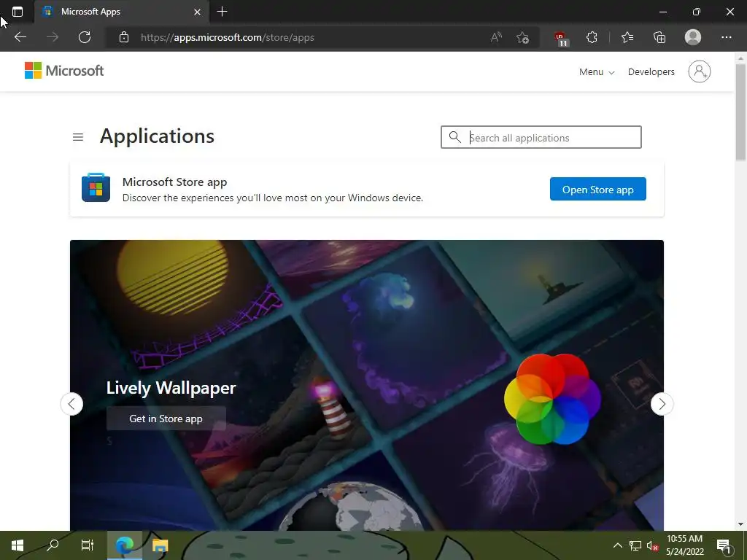Open the notification center icon

(x=724, y=545)
